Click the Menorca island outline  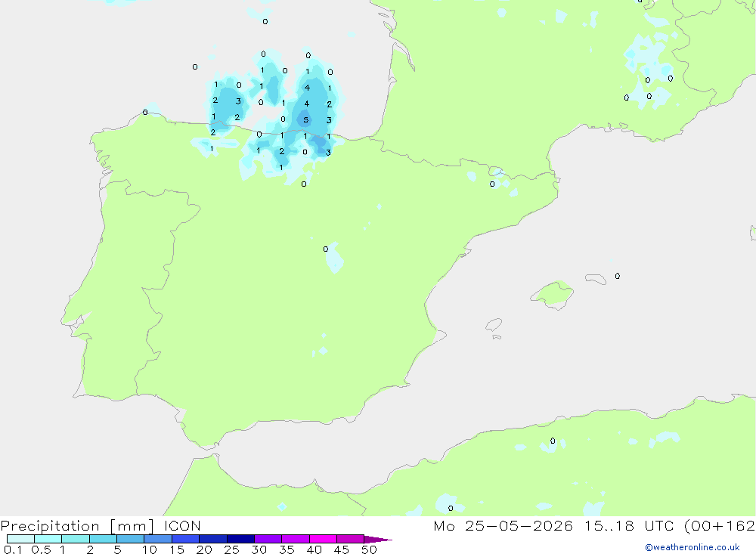[x=596, y=279]
